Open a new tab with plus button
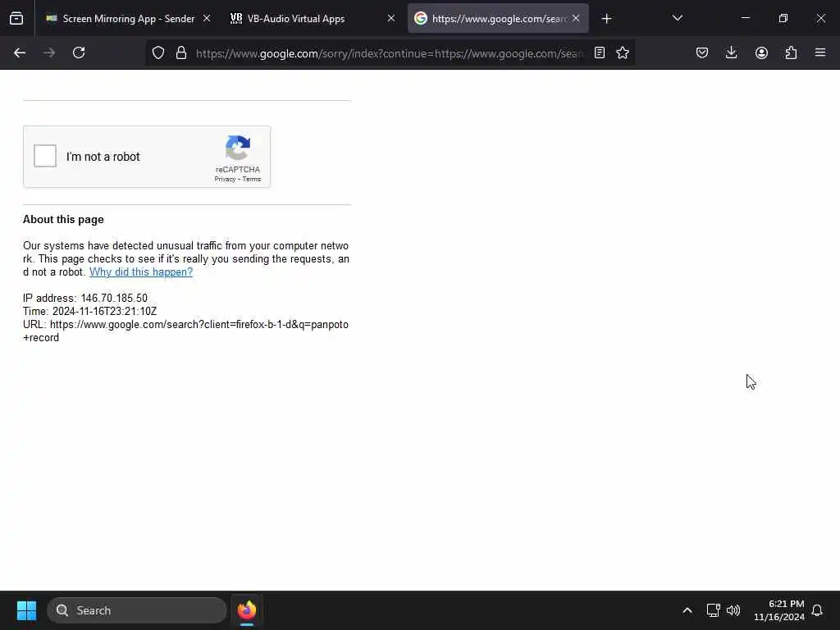Screen dimensions: 840x630 [x=606, y=19]
